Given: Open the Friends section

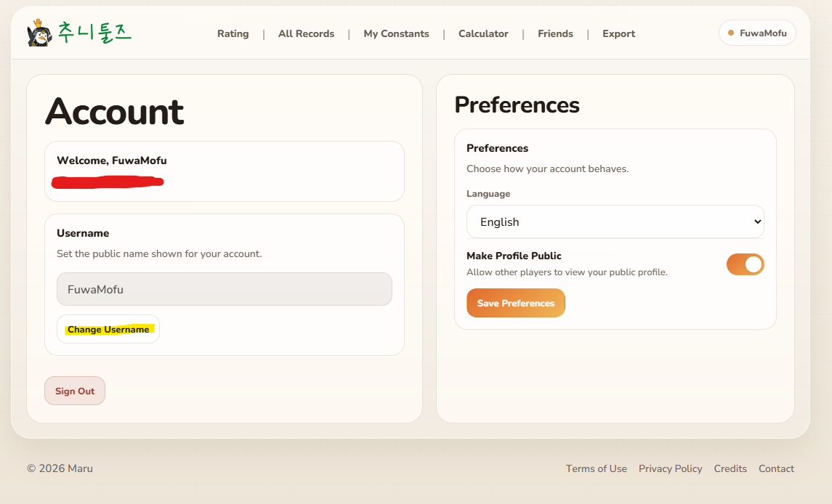Looking at the screenshot, I should click(x=555, y=33).
